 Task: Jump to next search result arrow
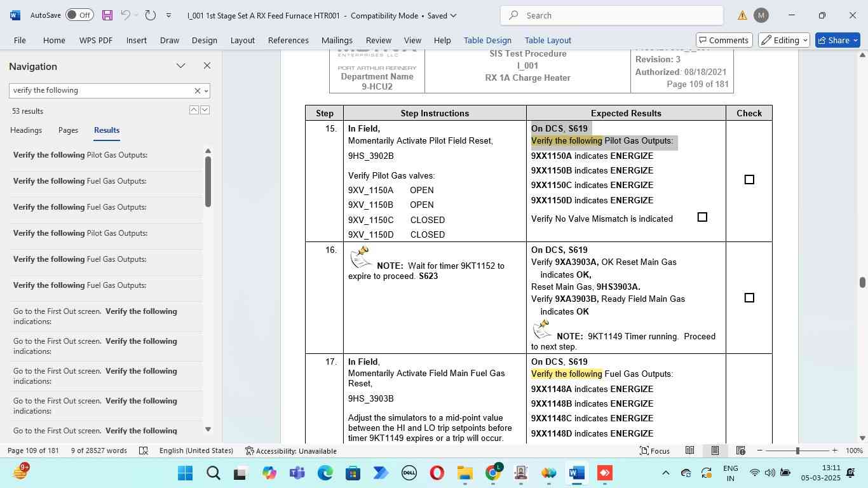205,110
